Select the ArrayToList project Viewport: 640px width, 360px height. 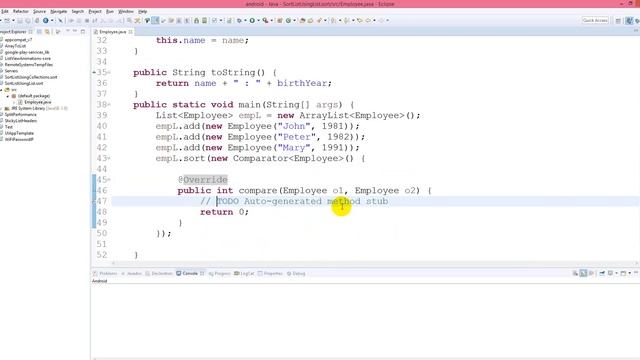pyautogui.click(x=15, y=46)
